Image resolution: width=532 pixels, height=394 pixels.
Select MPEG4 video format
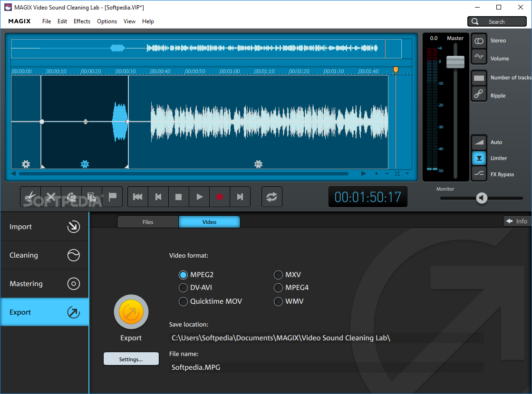click(x=278, y=288)
